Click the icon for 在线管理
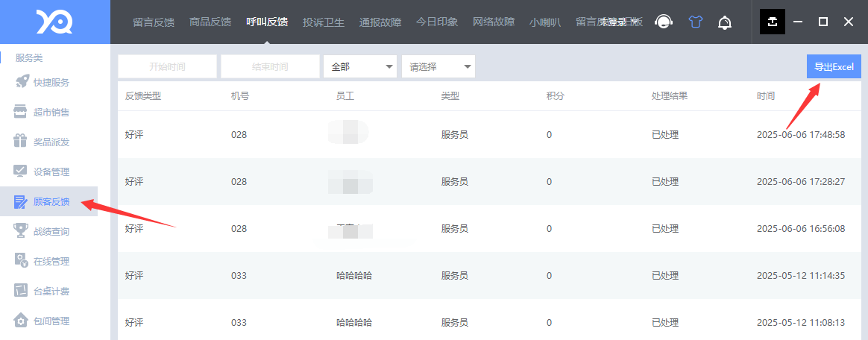This screenshot has height=340, width=868. [x=20, y=261]
